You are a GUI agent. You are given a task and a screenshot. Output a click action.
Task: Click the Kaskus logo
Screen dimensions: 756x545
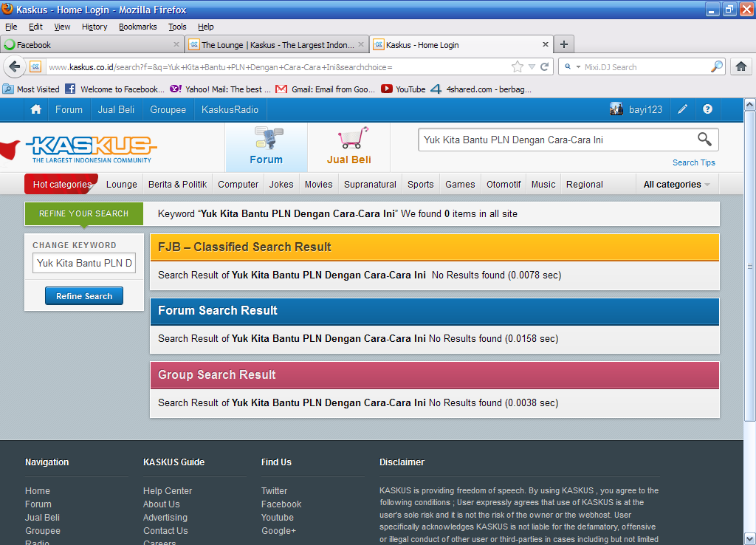[92, 148]
